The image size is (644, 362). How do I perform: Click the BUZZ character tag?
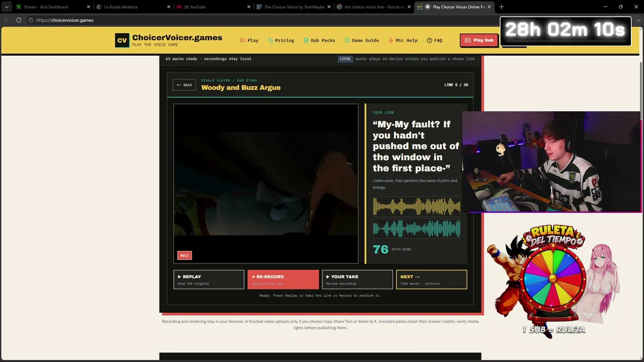(185, 255)
